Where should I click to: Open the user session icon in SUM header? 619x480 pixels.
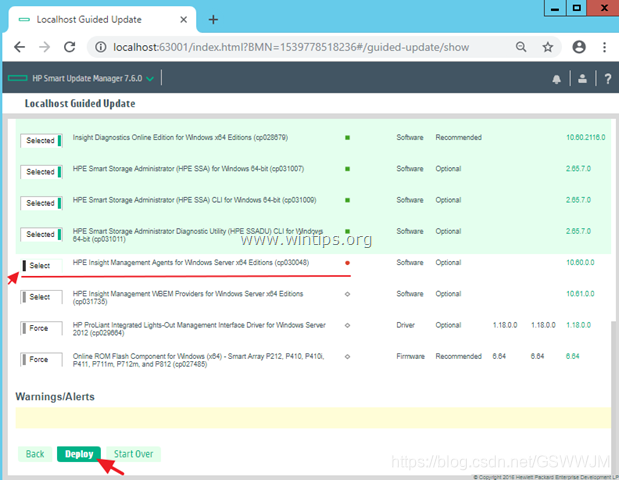(x=582, y=79)
